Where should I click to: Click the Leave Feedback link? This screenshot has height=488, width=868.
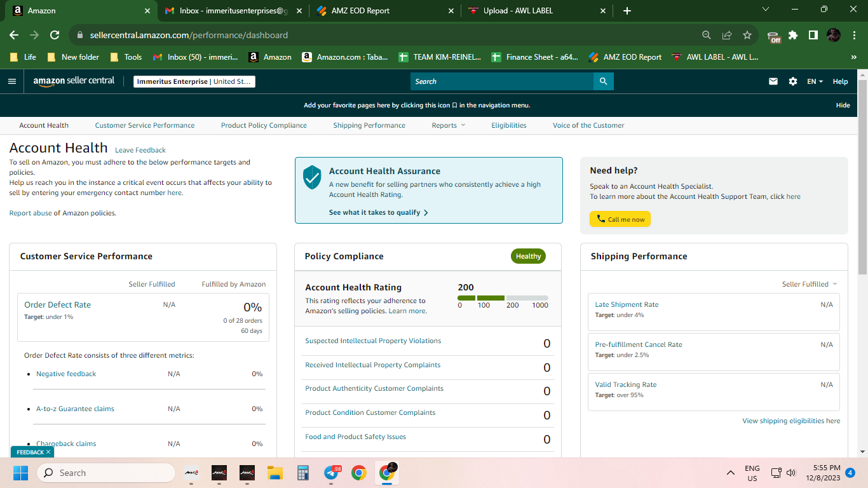click(x=140, y=150)
